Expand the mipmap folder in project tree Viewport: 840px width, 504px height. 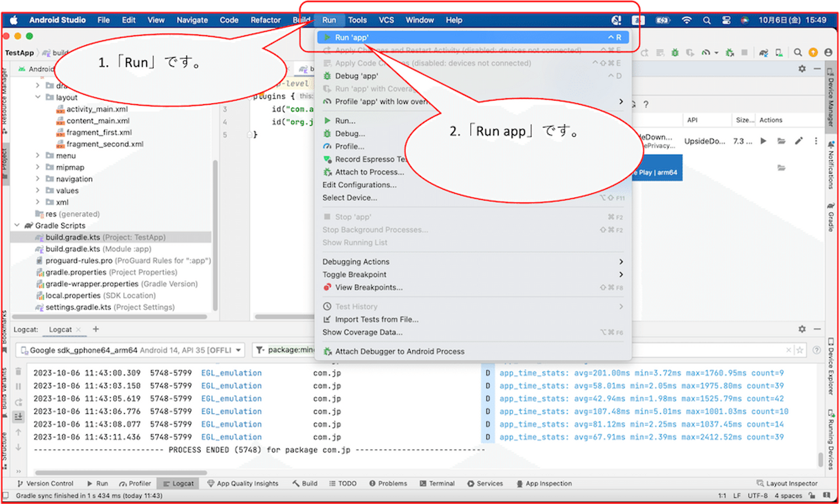click(38, 167)
